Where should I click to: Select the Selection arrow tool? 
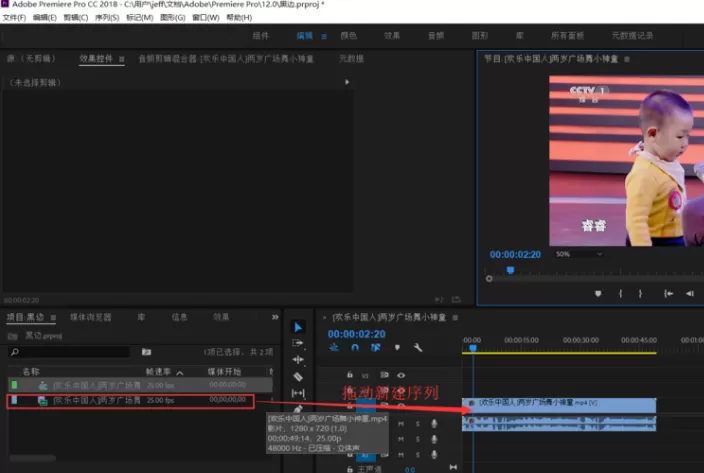[x=298, y=327]
